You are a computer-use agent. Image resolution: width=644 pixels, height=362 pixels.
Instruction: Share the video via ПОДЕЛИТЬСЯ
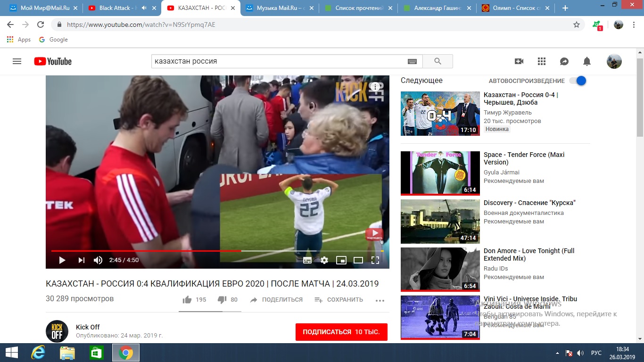tap(276, 300)
